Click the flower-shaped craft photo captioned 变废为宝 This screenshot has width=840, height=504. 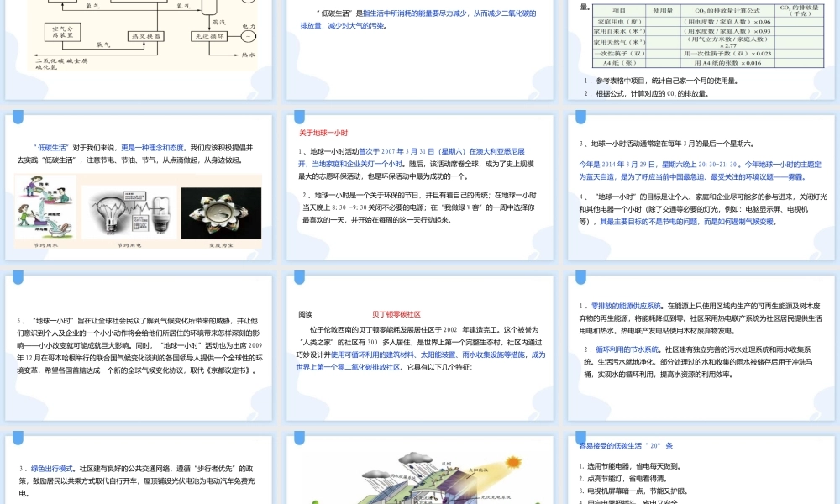click(221, 213)
